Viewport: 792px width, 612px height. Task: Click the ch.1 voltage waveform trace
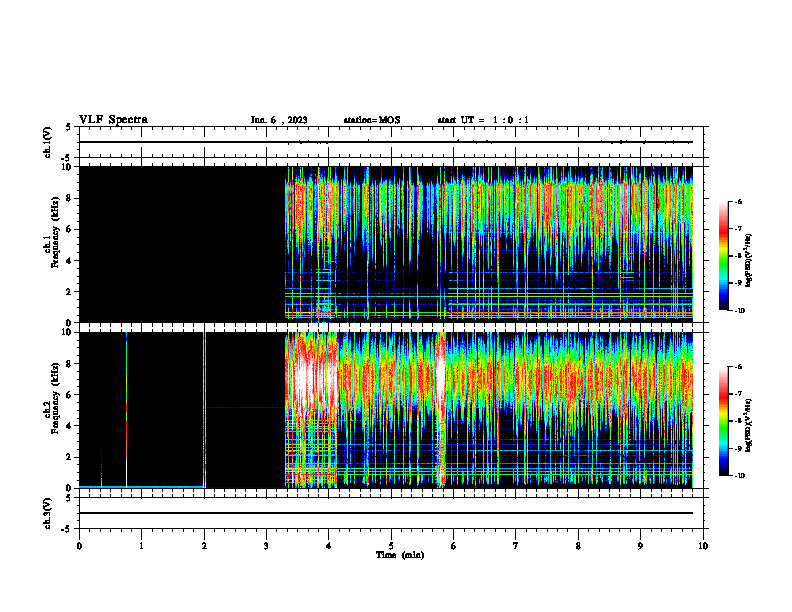point(385,142)
